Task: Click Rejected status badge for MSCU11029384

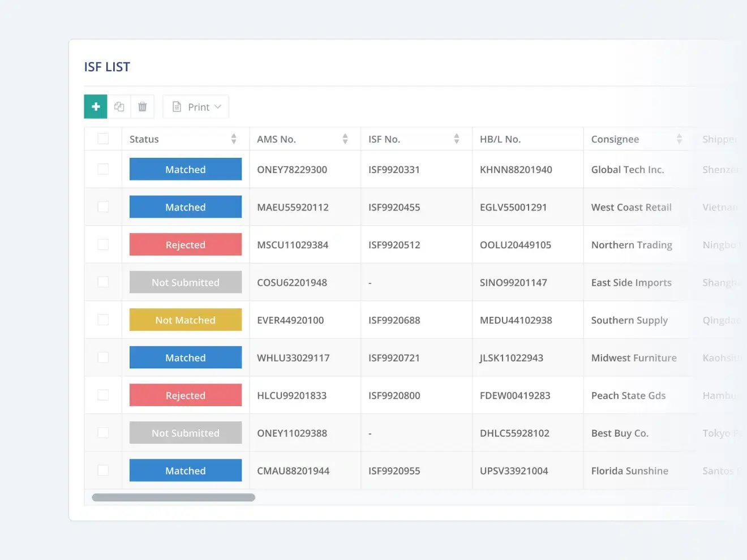Action: tap(186, 244)
